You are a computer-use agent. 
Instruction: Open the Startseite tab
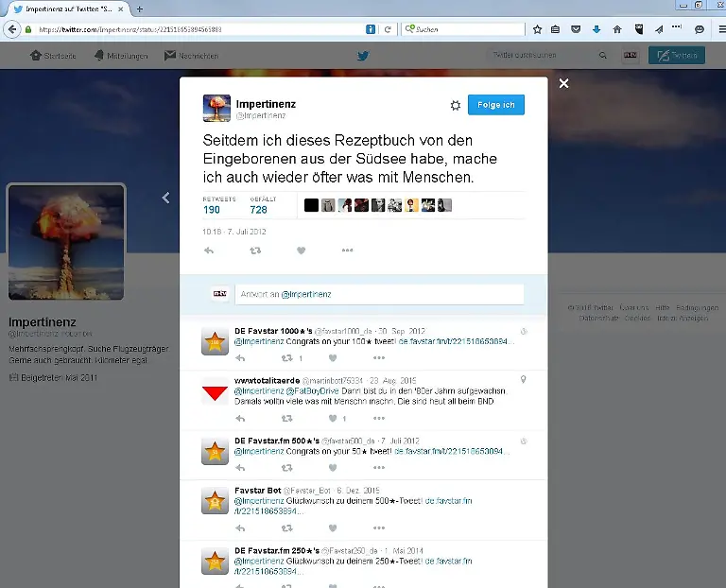[53, 56]
